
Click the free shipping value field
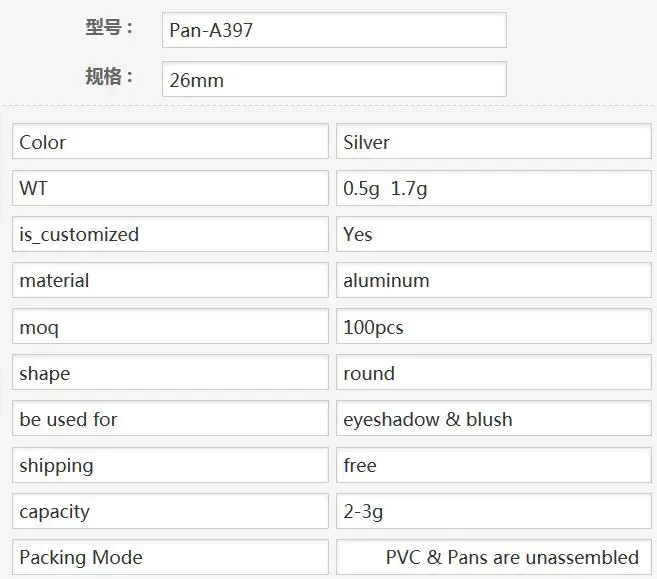[x=494, y=465]
